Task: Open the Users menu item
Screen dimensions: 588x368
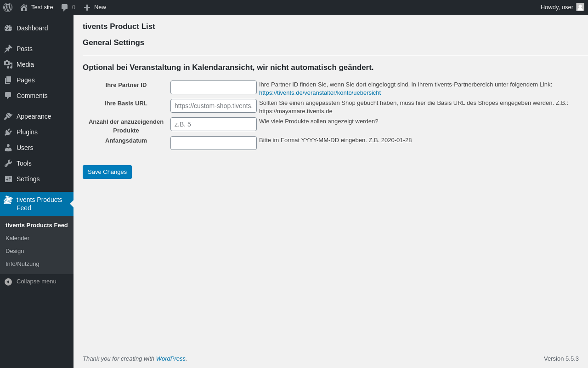Action: [x=37, y=148]
